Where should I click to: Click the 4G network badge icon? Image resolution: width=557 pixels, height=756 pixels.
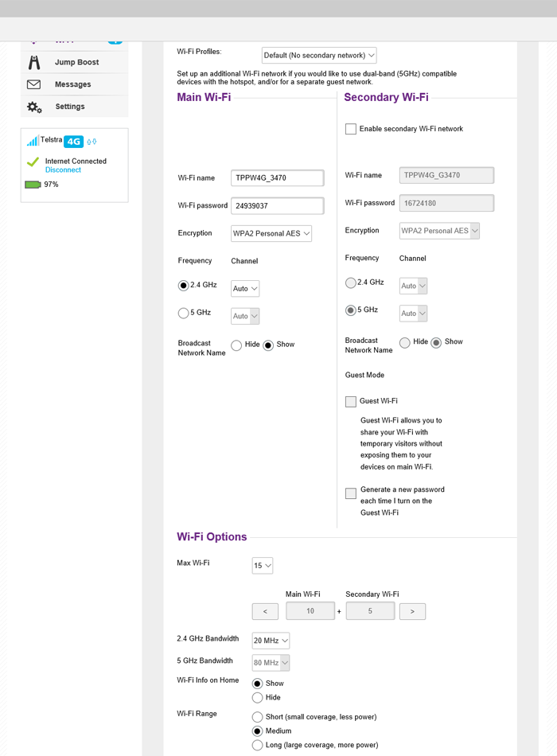(73, 142)
